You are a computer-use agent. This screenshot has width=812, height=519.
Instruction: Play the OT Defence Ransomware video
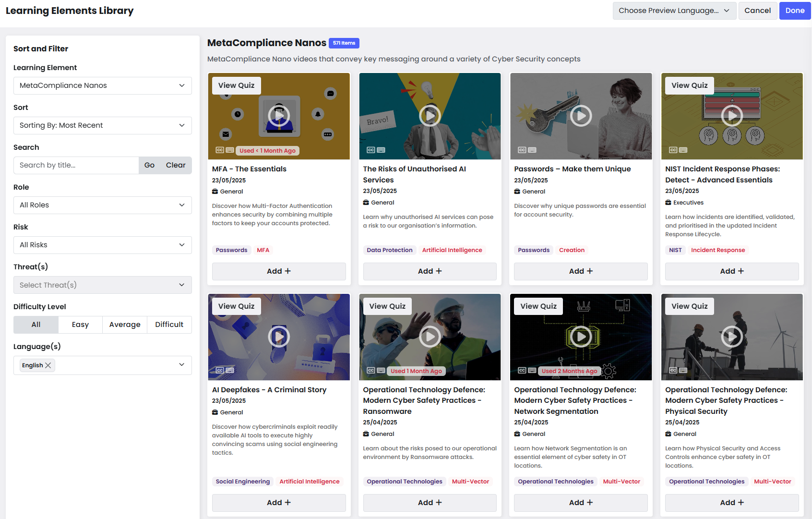430,337
